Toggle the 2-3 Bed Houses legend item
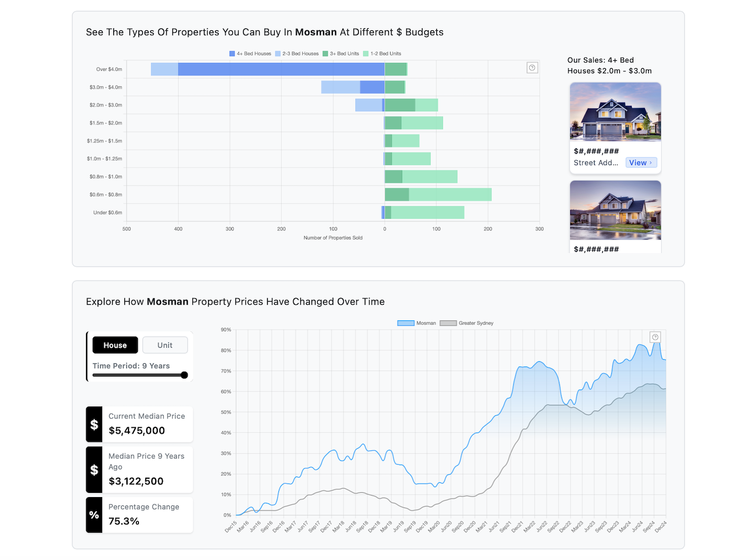Screen dimensions: 756x560 click(x=297, y=53)
